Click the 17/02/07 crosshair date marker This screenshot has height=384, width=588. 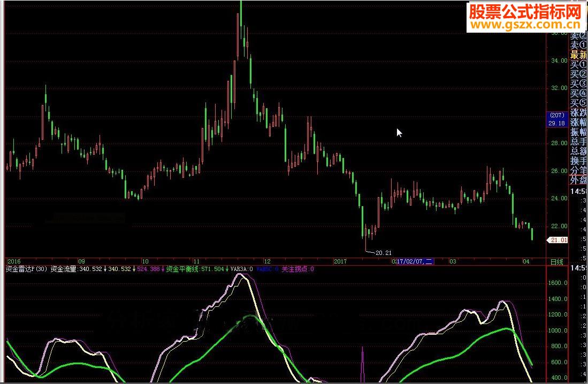coord(414,261)
